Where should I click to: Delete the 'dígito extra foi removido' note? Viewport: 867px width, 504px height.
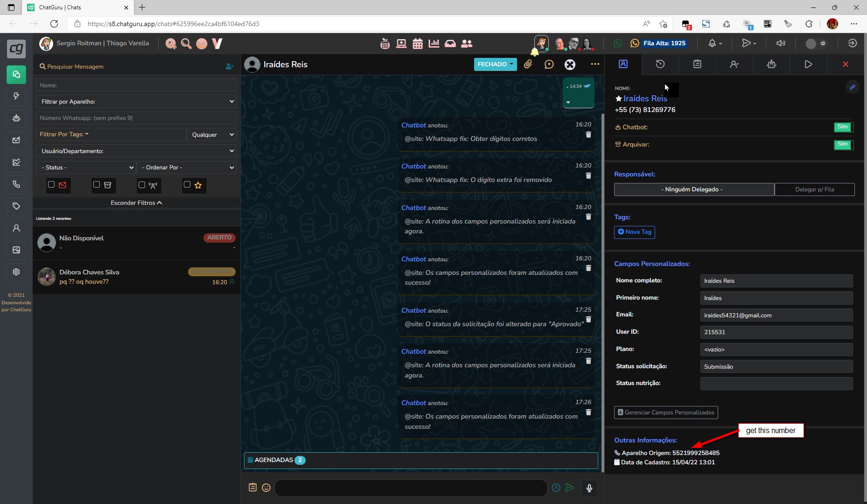588,175
